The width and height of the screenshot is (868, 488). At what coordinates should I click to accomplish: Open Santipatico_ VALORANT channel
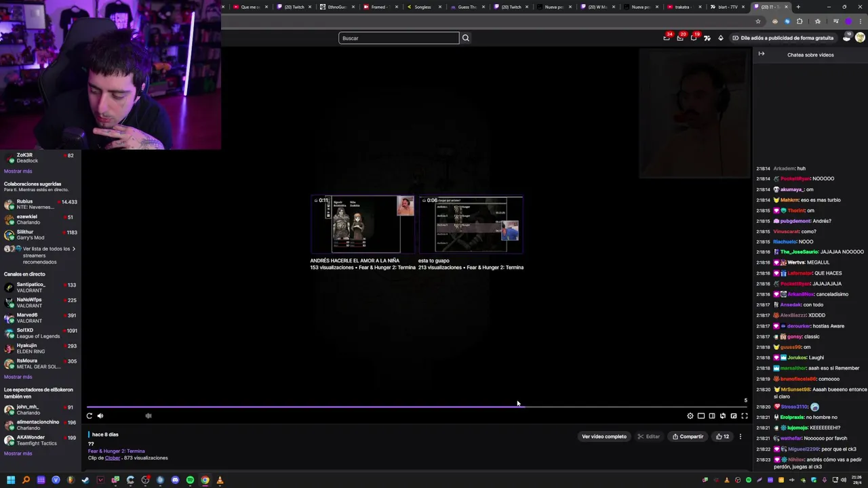(41, 287)
